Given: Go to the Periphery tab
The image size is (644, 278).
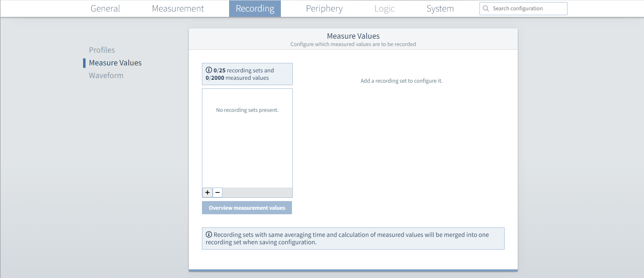Looking at the screenshot, I should [x=324, y=9].
